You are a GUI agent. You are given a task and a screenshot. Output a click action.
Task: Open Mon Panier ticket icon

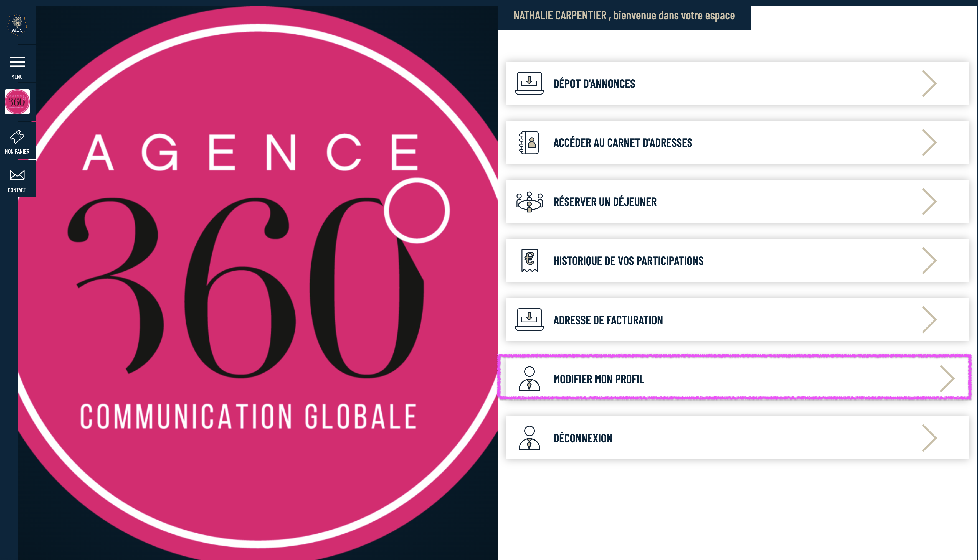17,137
